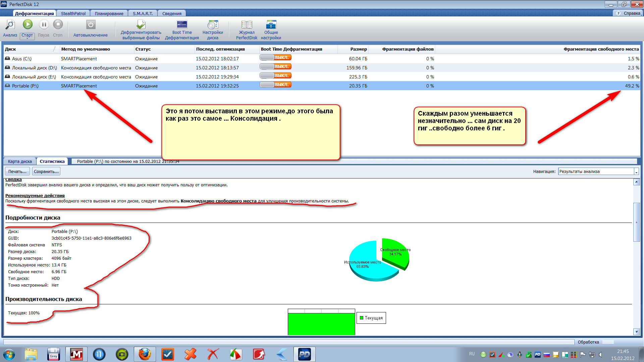Viewport: 644px width, 362px height.
Task: Click the bottom progress bar
Action: (289, 342)
